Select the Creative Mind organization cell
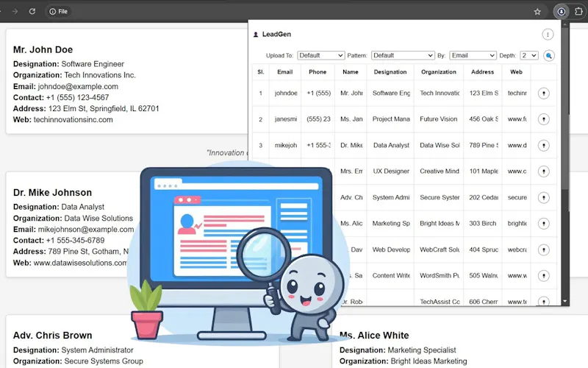This screenshot has height=368, width=588. point(439,171)
